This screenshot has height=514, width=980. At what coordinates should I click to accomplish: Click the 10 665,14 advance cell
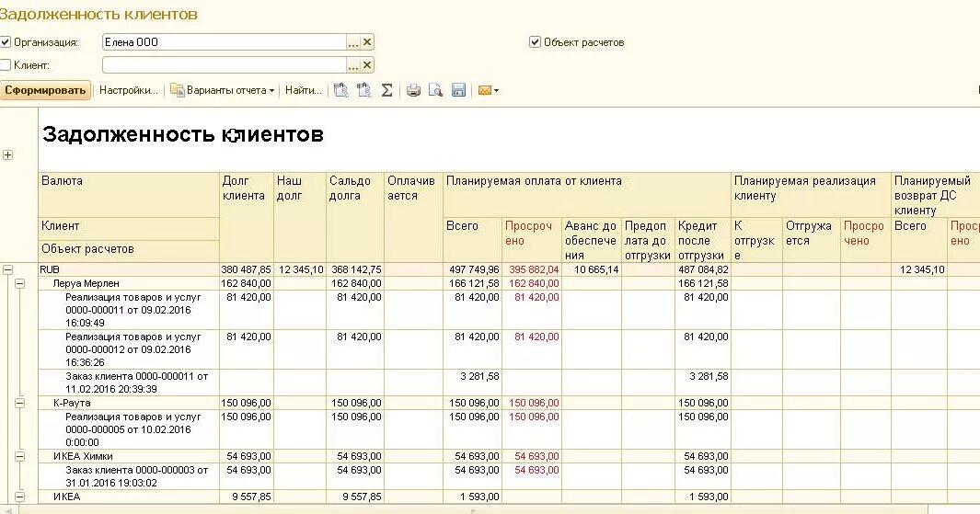[592, 269]
